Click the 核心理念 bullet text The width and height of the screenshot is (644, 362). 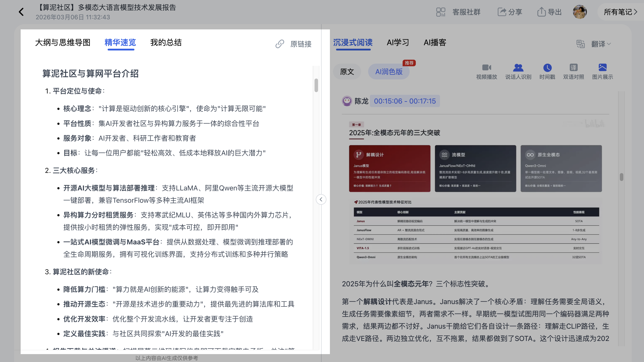(x=165, y=109)
